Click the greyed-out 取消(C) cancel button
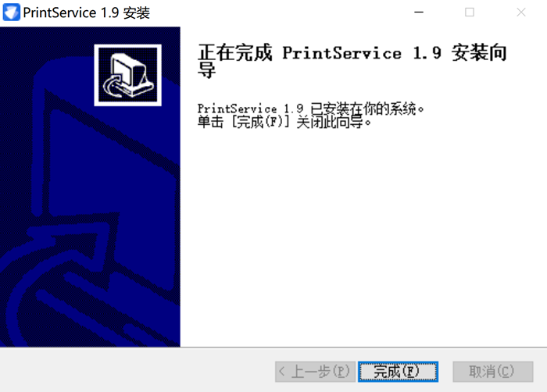This screenshot has height=392, width=547. (493, 372)
